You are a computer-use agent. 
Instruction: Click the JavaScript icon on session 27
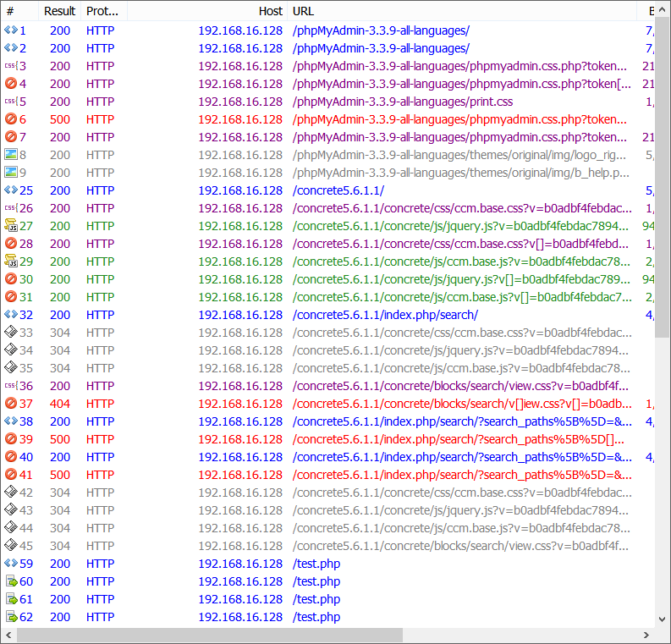click(x=10, y=226)
